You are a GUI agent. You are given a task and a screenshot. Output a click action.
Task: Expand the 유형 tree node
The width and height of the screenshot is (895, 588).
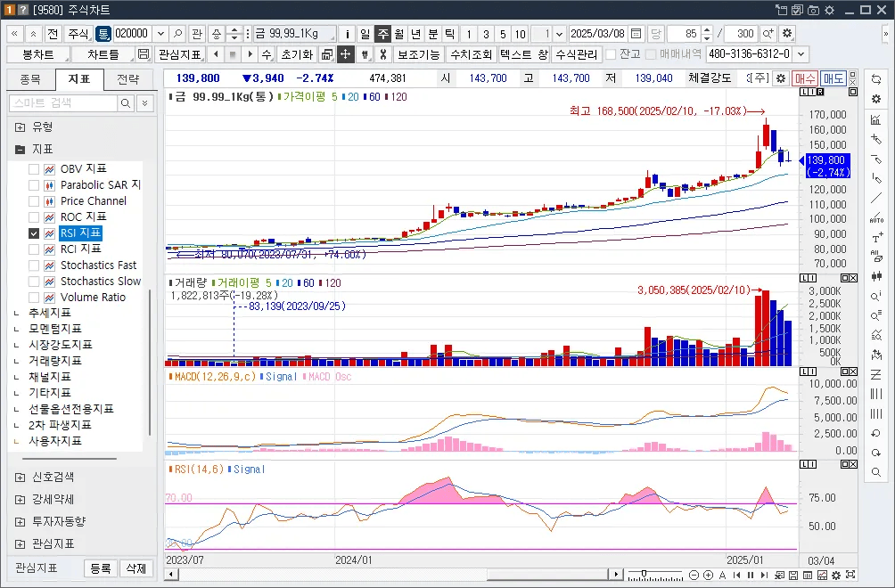(20, 127)
